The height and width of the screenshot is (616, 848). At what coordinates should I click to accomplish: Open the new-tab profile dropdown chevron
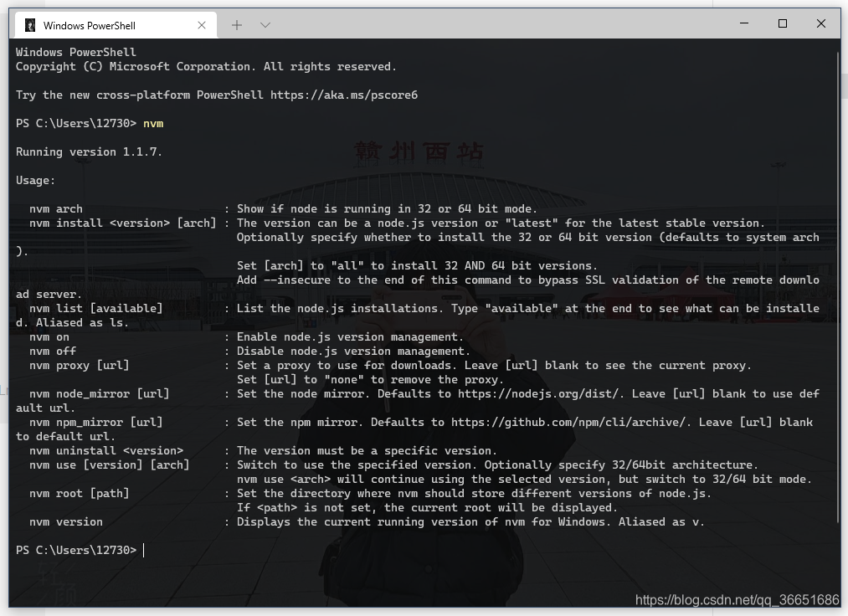265,25
